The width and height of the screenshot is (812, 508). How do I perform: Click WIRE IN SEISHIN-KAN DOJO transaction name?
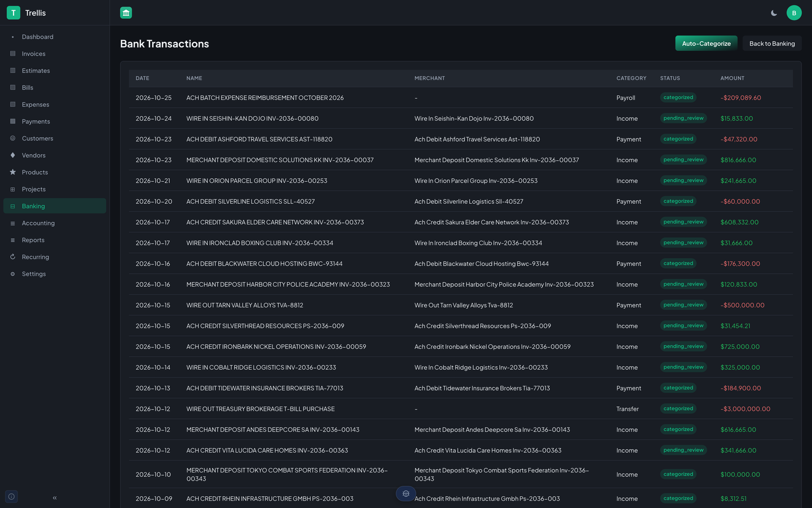point(253,119)
